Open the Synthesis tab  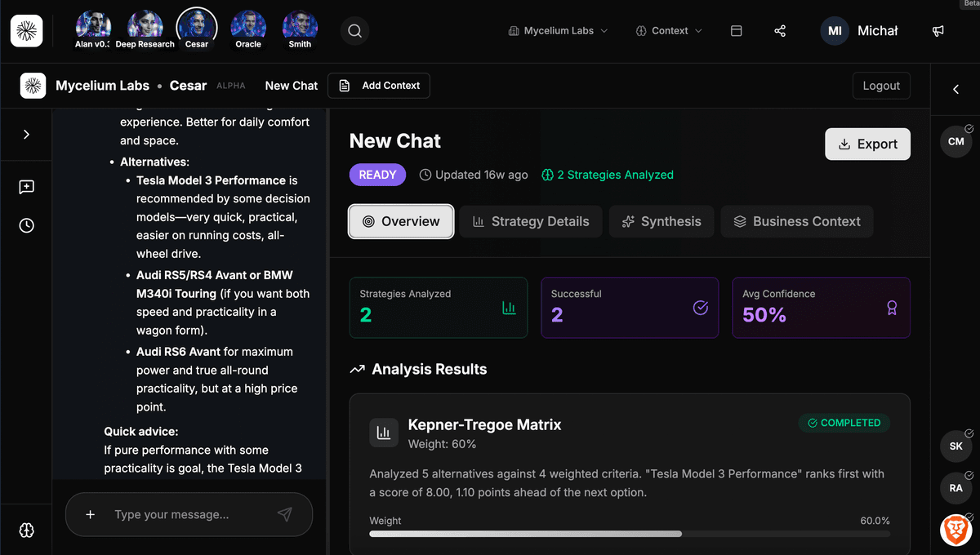point(661,221)
